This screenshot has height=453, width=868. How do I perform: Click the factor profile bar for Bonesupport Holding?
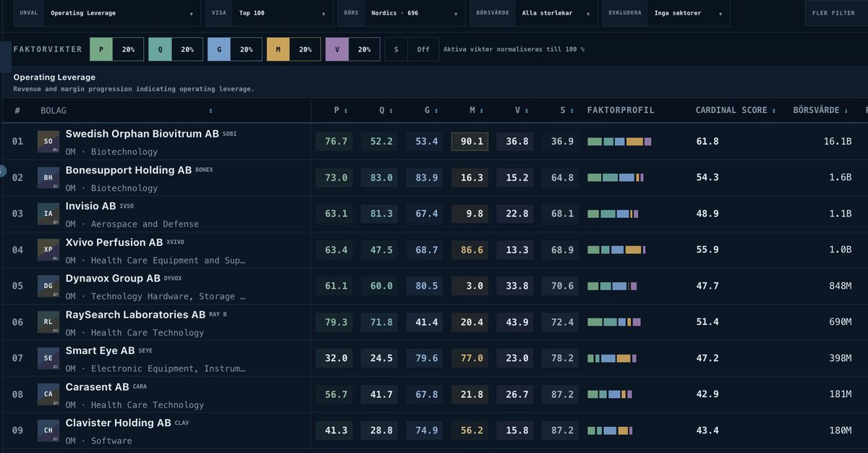[x=616, y=177]
